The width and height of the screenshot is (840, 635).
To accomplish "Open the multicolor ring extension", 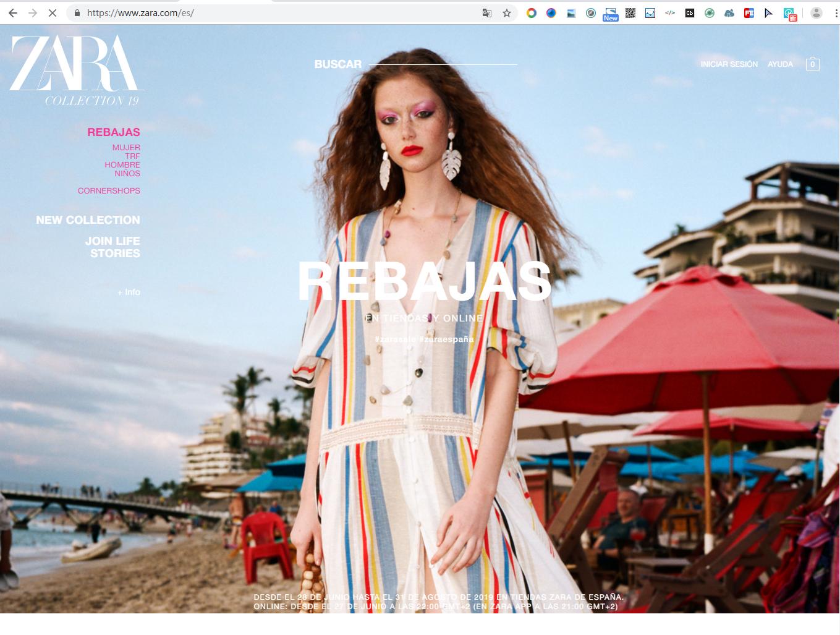I will tap(532, 12).
